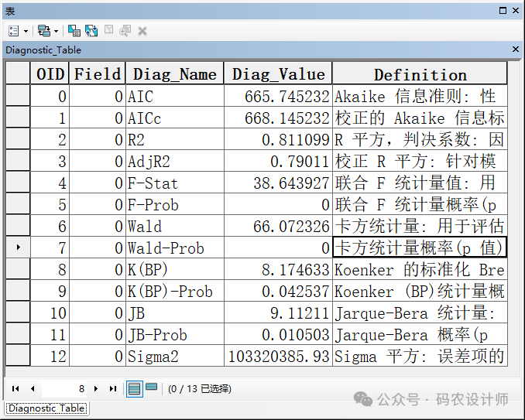Go to the previous record
The width and height of the screenshot is (525, 420).
[x=33, y=388]
